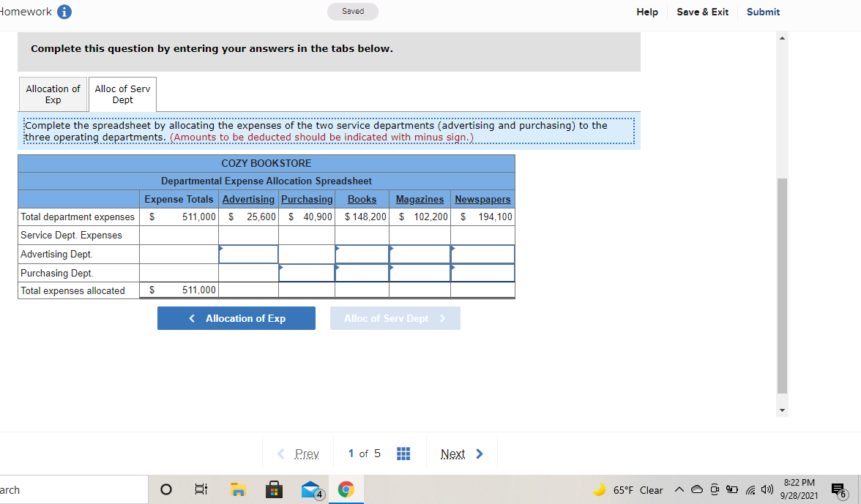Image resolution: width=861 pixels, height=504 pixels.
Task: Click the Submit link
Action: click(x=763, y=12)
